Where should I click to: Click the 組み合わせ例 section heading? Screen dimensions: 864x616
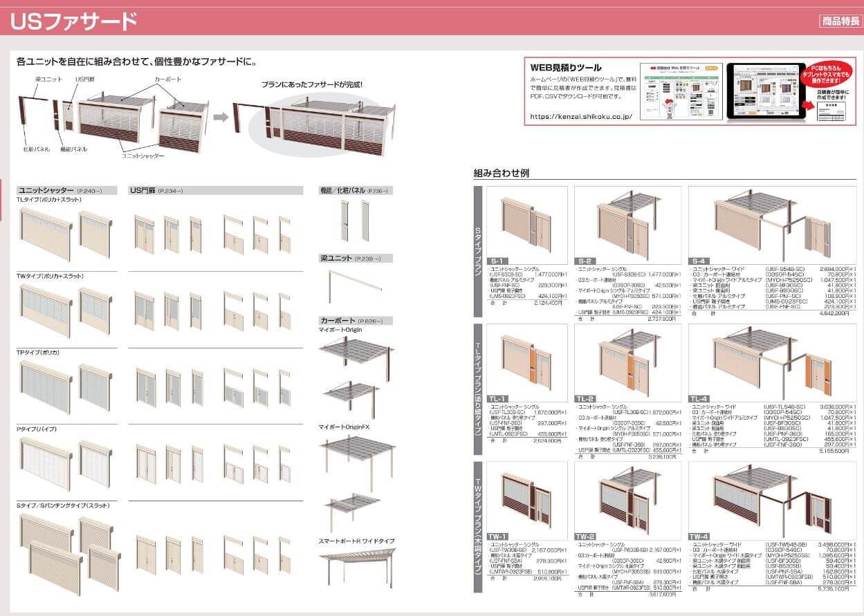(502, 174)
